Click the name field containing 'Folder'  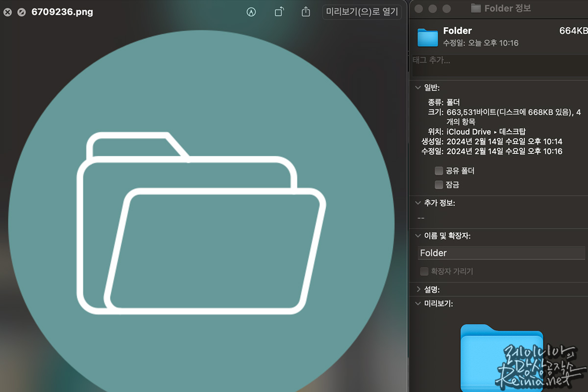(x=502, y=253)
